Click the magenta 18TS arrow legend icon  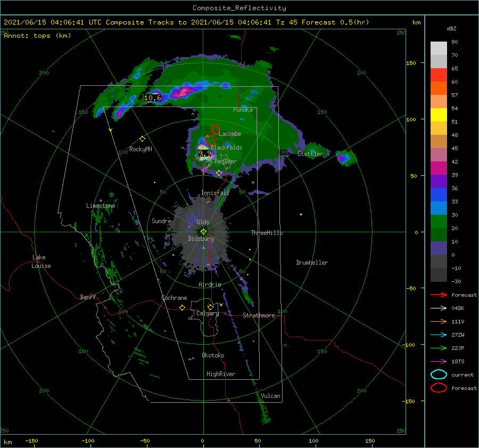point(439,361)
